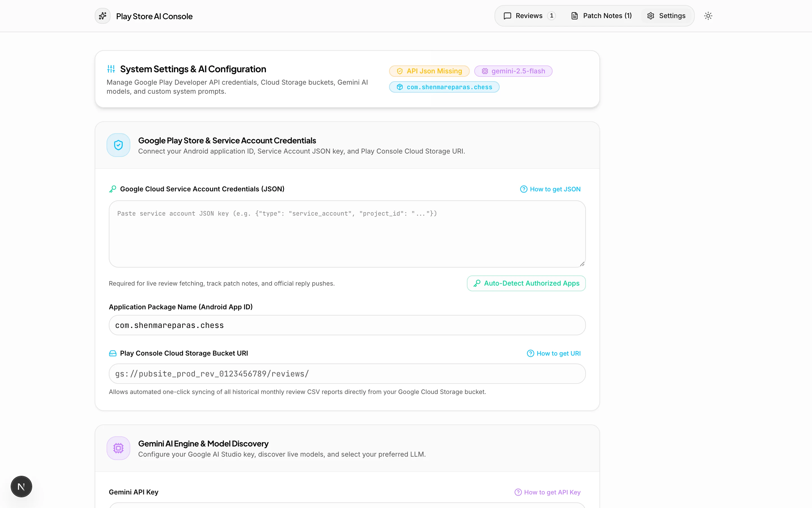The image size is (812, 508).
Task: Click the 'Required for live review fetching' note
Action: point(222,284)
